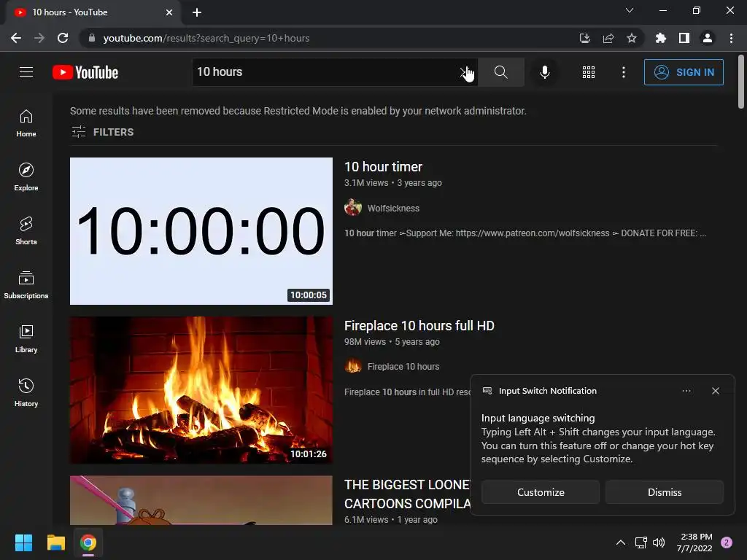This screenshot has width=747, height=560.
Task: Click the YouTube logo
Action: (x=85, y=72)
